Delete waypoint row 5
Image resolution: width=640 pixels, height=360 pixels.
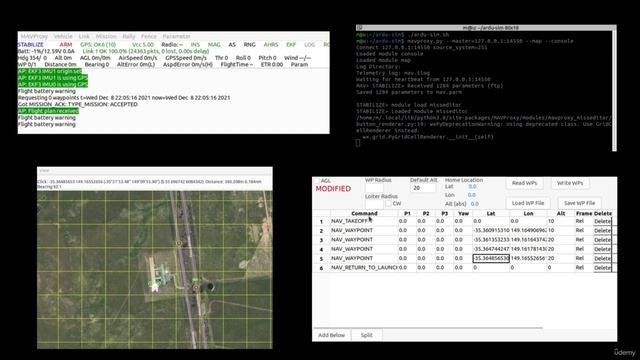pos(602,258)
